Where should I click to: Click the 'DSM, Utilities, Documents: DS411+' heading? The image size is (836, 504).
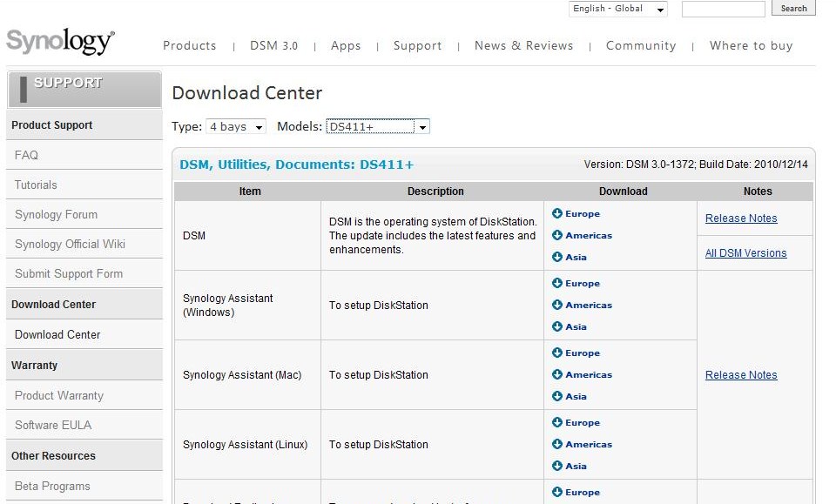tap(296, 165)
